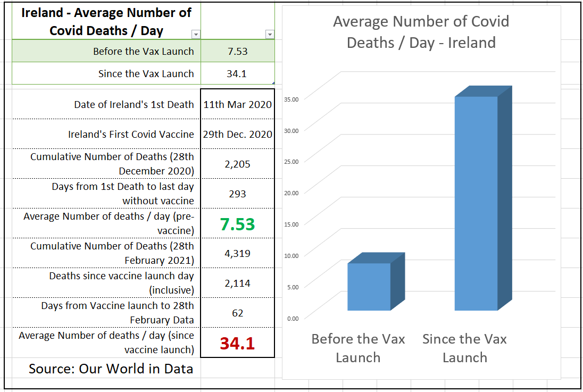
Task: Select the cell showing 4,319
Action: coord(237,254)
